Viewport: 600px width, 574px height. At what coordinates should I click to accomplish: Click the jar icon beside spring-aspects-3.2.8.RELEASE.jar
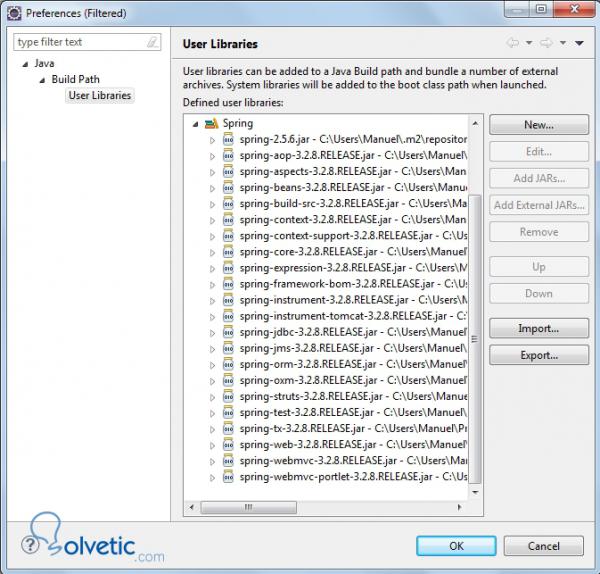(x=228, y=171)
